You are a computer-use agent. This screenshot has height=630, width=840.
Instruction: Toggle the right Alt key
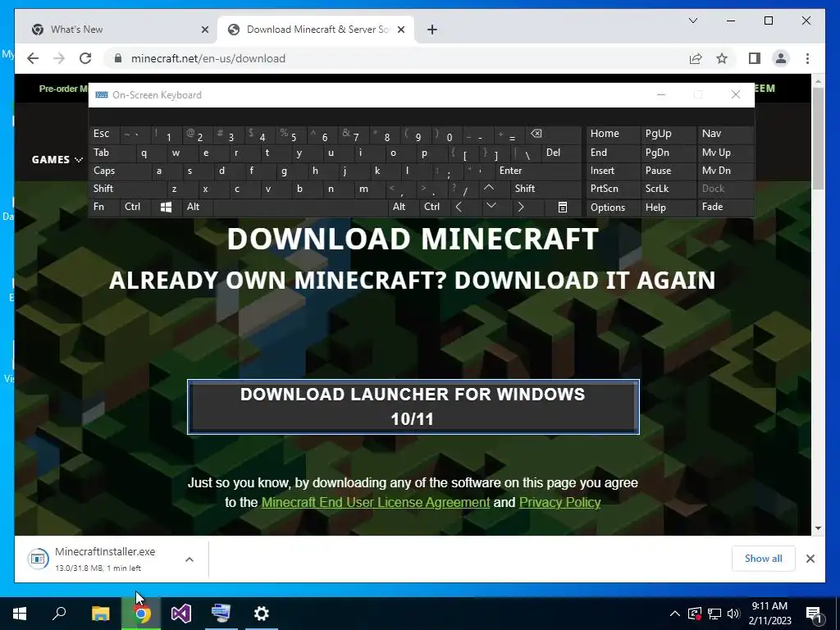tap(403, 207)
